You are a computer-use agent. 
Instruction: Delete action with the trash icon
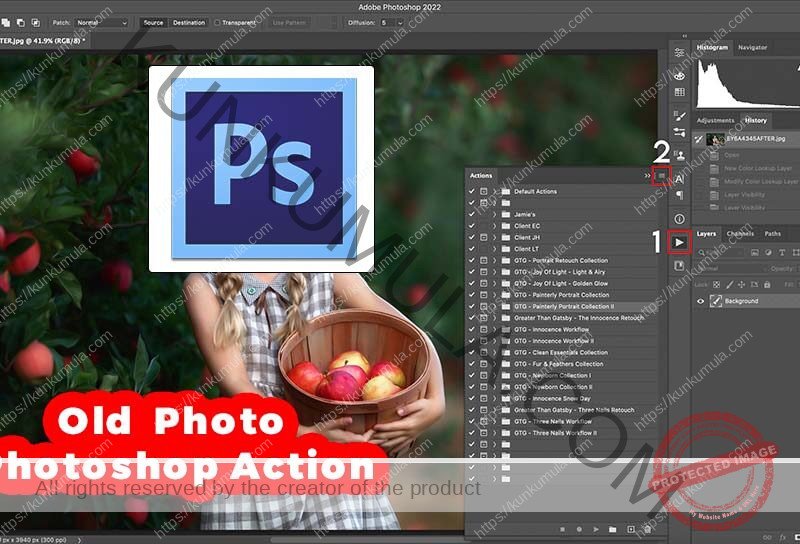click(647, 529)
